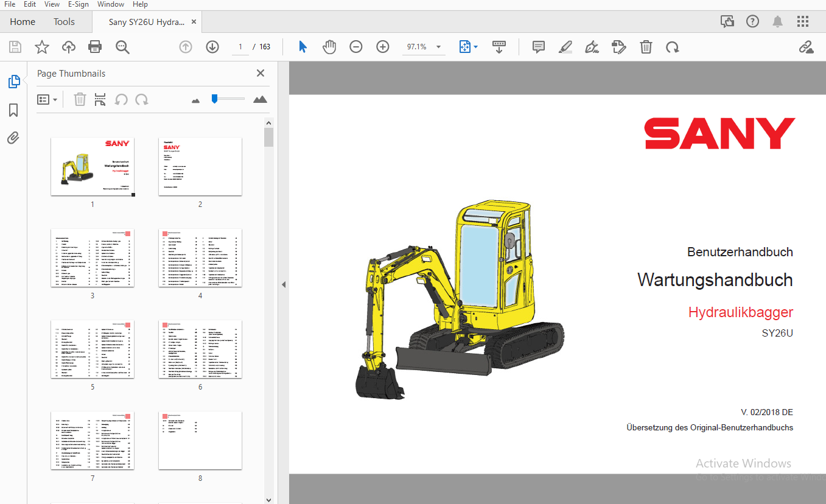Viewport: 826px width, 504px height.
Task: Zoom out with the minus icon
Action: 356,47
